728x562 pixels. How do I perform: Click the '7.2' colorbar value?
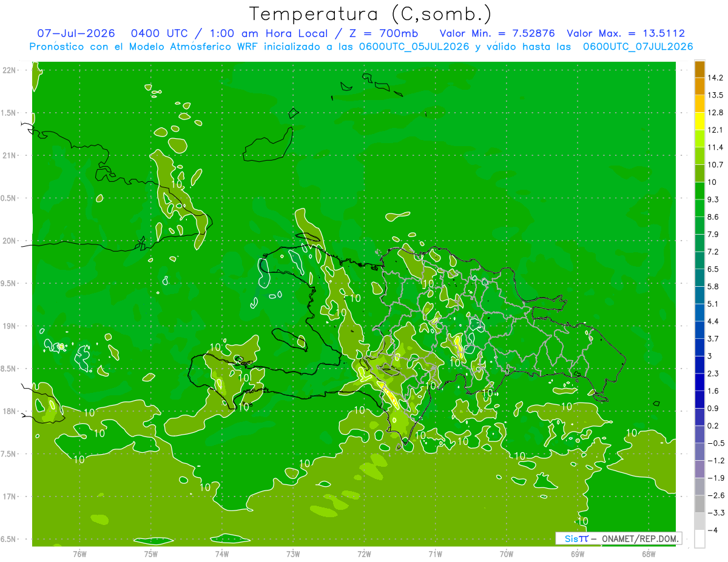[713, 252]
